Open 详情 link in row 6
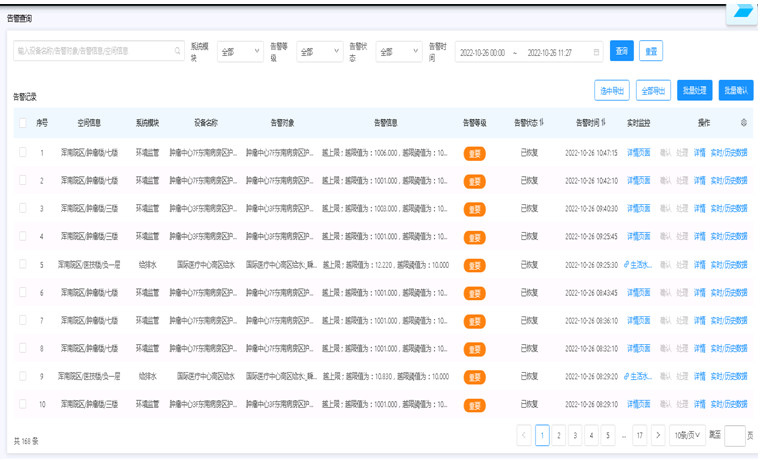Image resolution: width=761 pixels, height=460 pixels. click(x=699, y=293)
